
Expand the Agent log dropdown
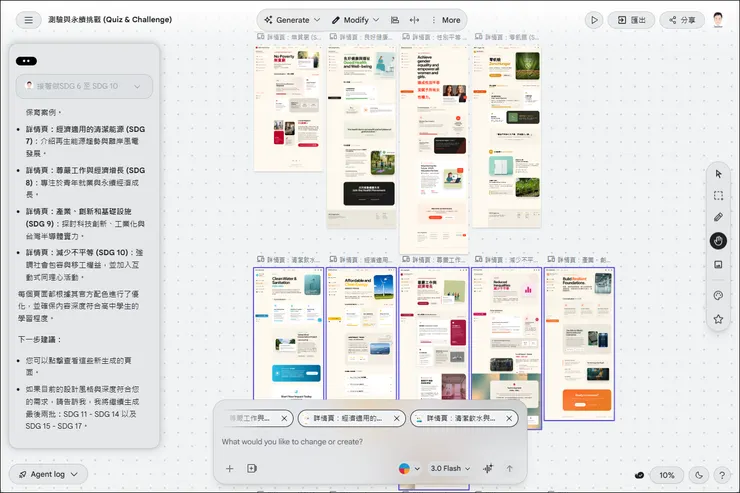coord(48,474)
